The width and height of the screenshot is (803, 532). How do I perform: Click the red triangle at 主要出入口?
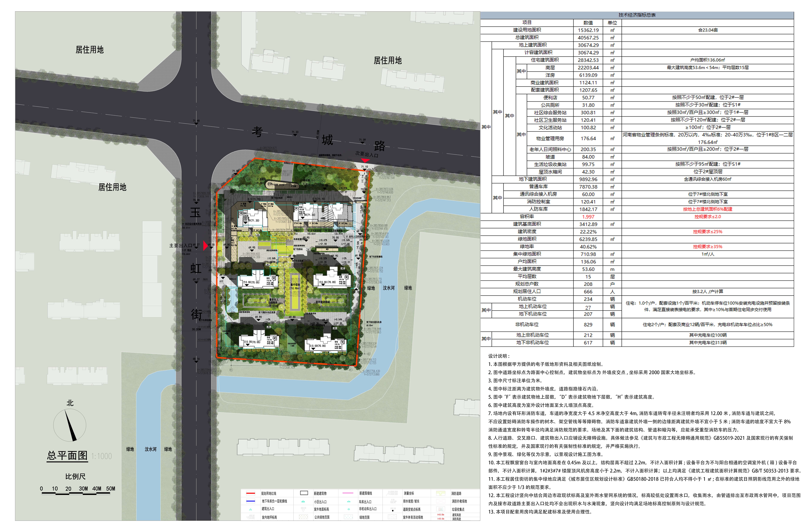tap(205, 246)
